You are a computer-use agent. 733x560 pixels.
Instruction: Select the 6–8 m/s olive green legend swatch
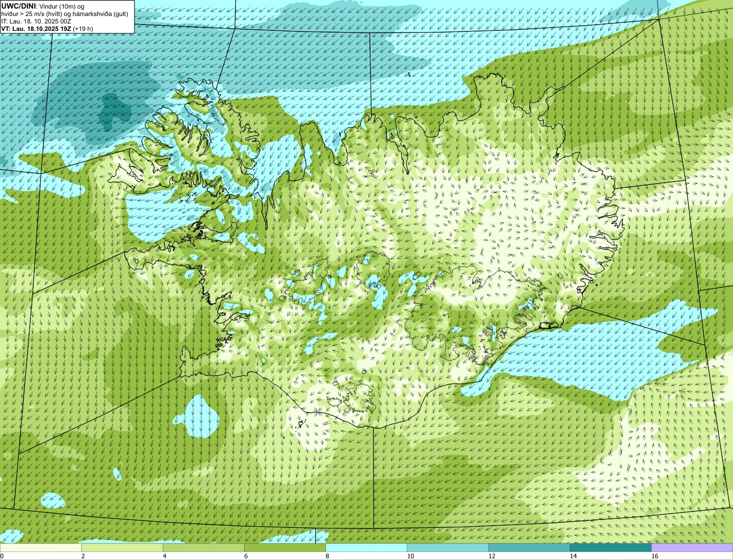(x=285, y=547)
